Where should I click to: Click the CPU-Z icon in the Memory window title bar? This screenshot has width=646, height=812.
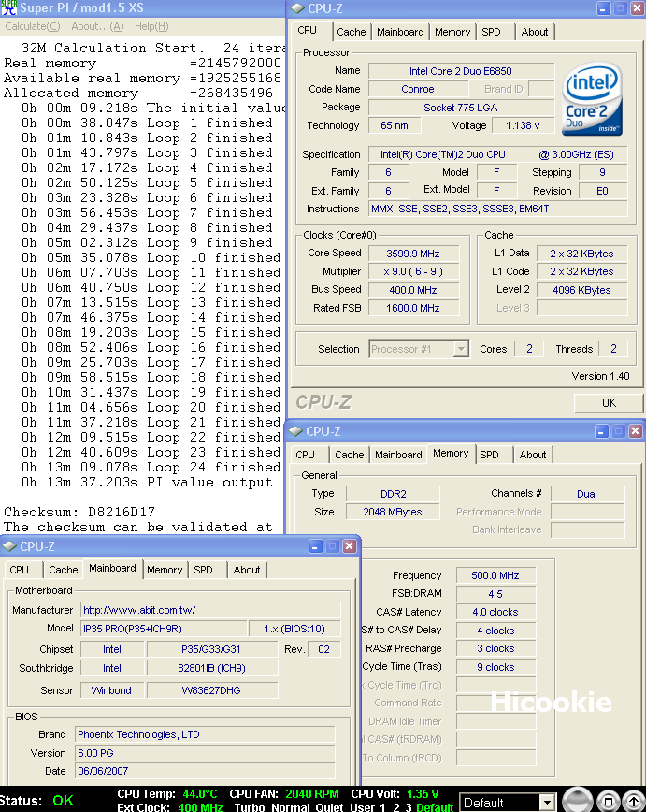(295, 431)
